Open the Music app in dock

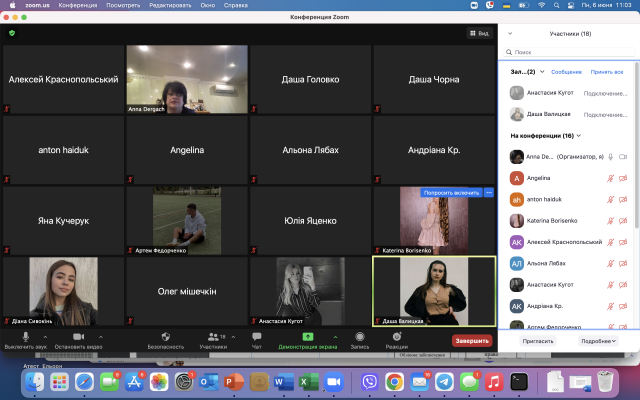[x=494, y=382]
